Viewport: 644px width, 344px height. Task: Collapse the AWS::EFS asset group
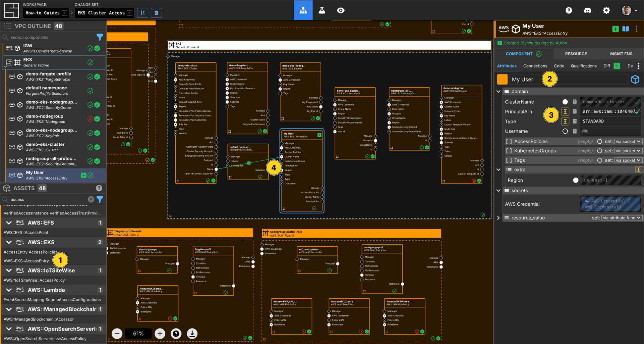click(x=9, y=223)
